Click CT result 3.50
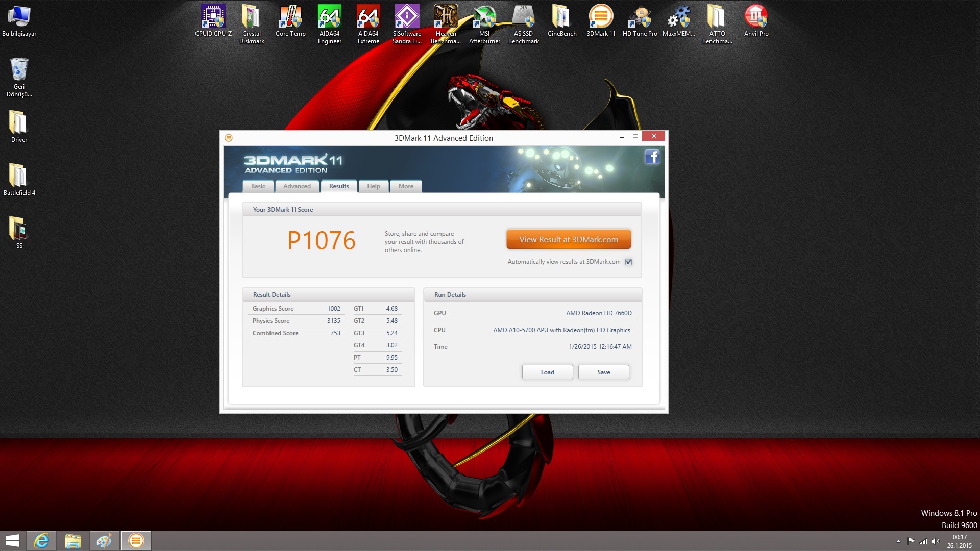This screenshot has height=551, width=980. click(x=391, y=370)
